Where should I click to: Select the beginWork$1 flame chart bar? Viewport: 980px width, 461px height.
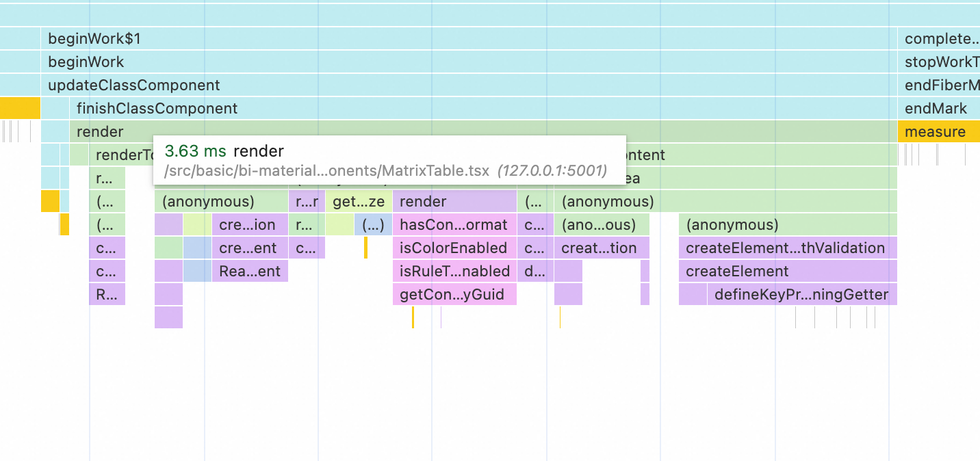tap(469, 39)
